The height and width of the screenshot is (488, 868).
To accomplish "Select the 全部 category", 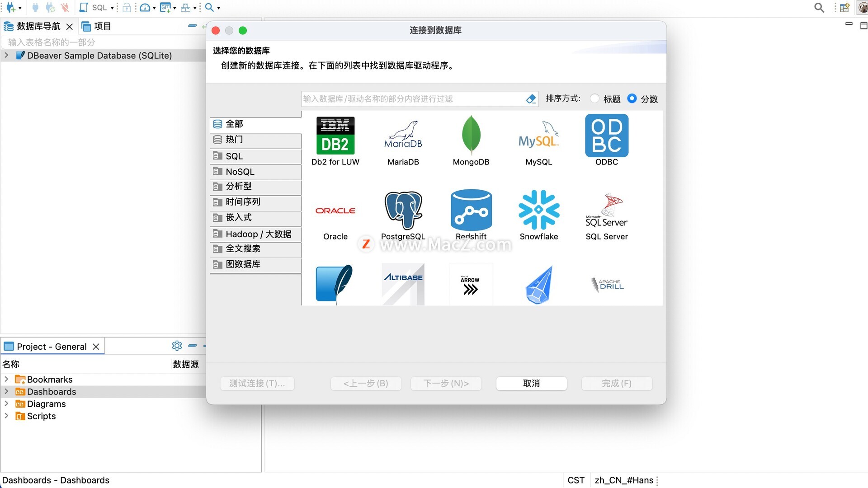I will point(255,124).
